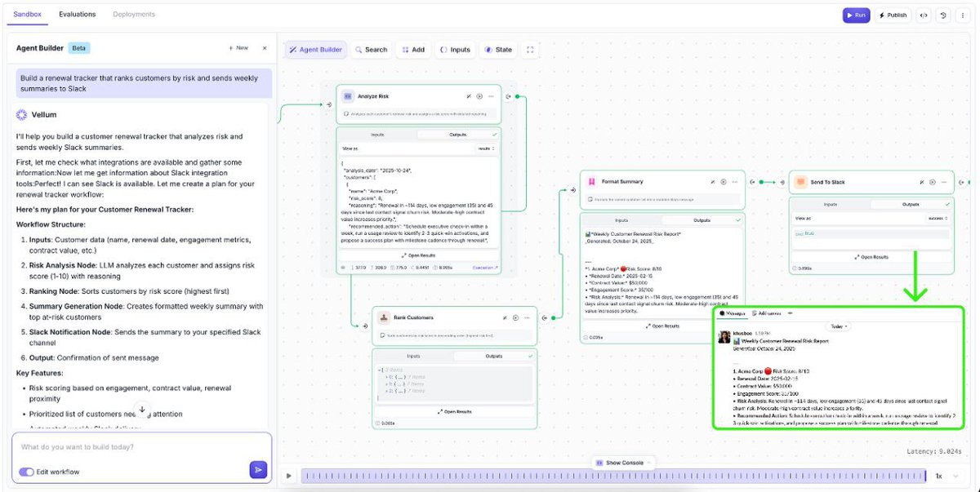Open the three-dot menu on Format Summary node
The image size is (980, 492).
[x=734, y=181]
